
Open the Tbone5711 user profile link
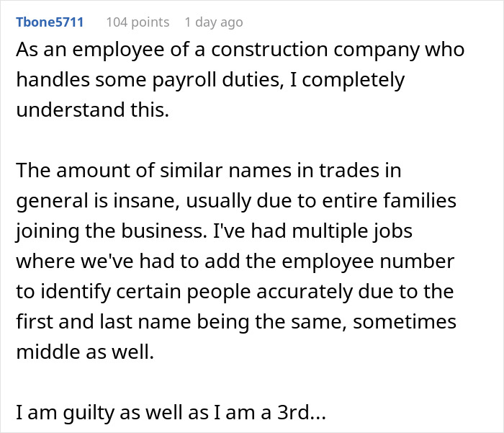pos(49,22)
